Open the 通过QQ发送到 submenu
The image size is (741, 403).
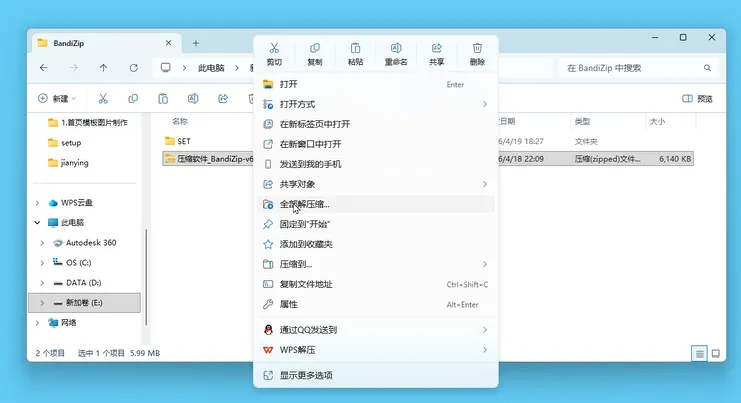pos(376,330)
